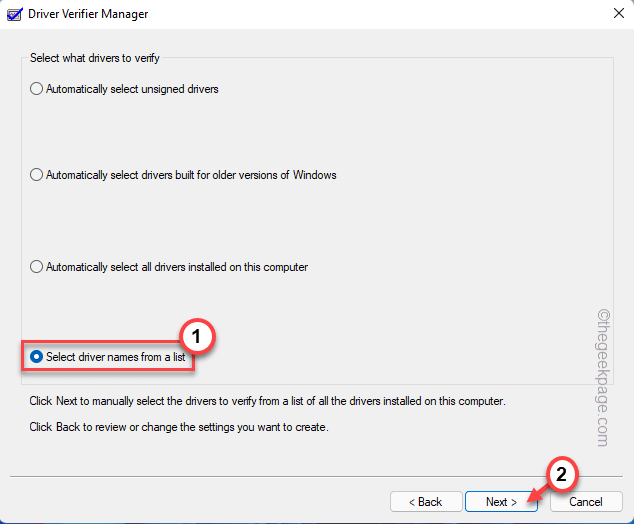The width and height of the screenshot is (634, 524).
Task: Click the 'Click Next to manually select' instruction text
Action: pyautogui.click(x=268, y=401)
